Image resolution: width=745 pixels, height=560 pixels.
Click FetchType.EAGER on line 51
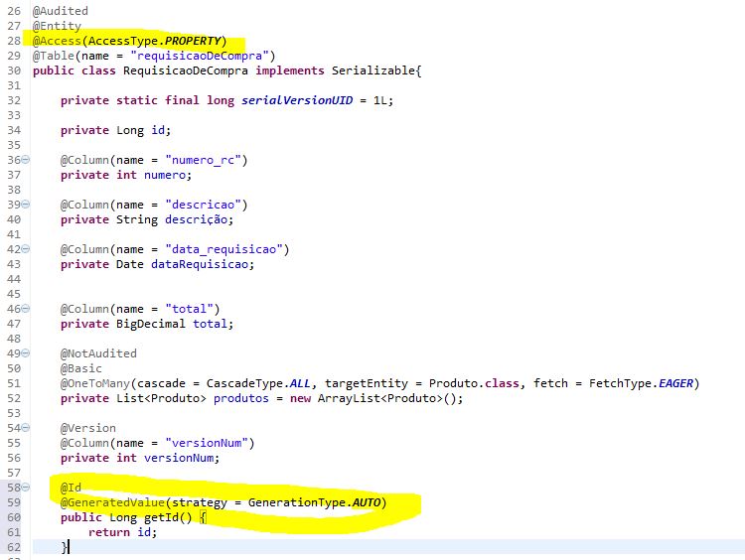tap(641, 383)
